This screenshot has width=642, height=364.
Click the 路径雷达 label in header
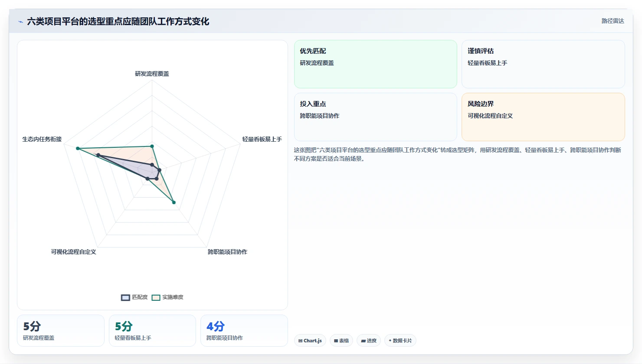click(x=613, y=21)
